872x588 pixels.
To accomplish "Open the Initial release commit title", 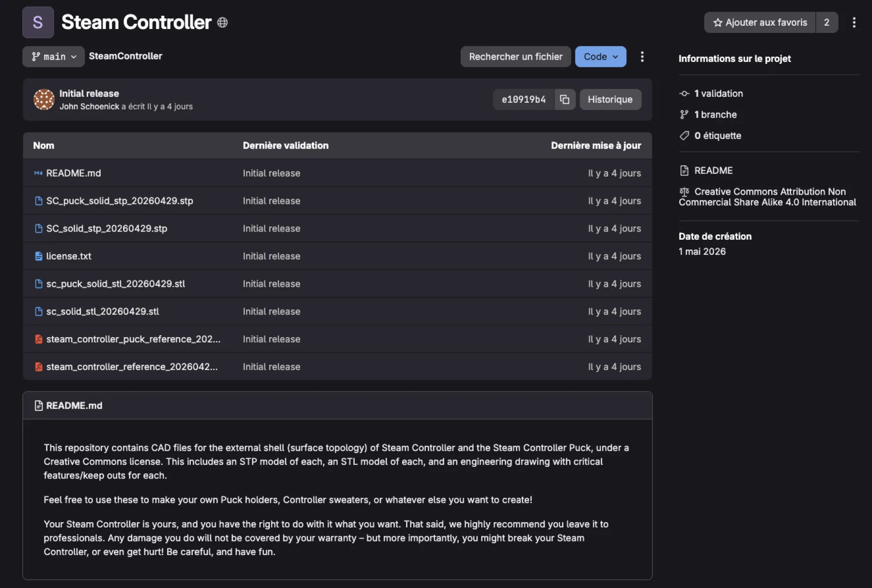I will point(89,93).
